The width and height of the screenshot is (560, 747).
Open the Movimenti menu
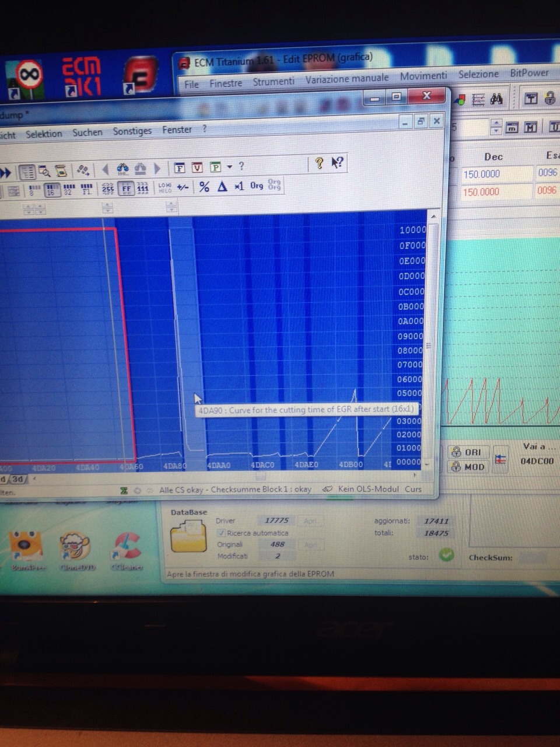pos(423,76)
